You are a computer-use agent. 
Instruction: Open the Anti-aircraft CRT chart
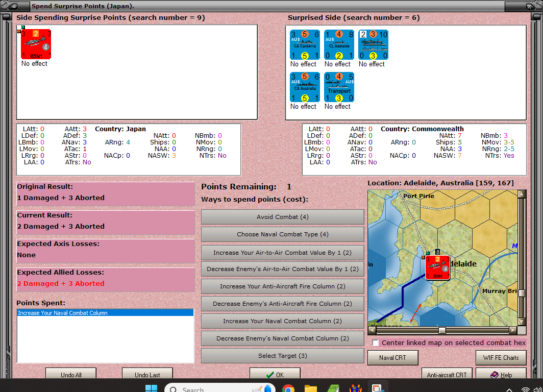447,374
